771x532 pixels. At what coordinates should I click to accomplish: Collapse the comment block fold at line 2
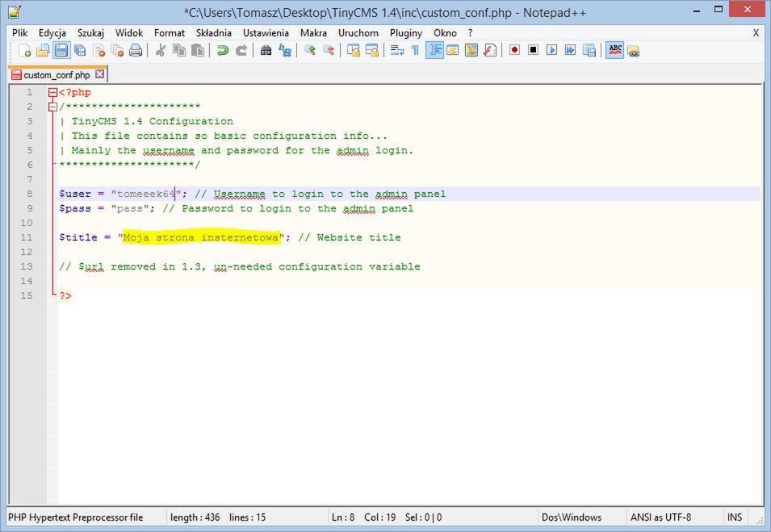[53, 107]
